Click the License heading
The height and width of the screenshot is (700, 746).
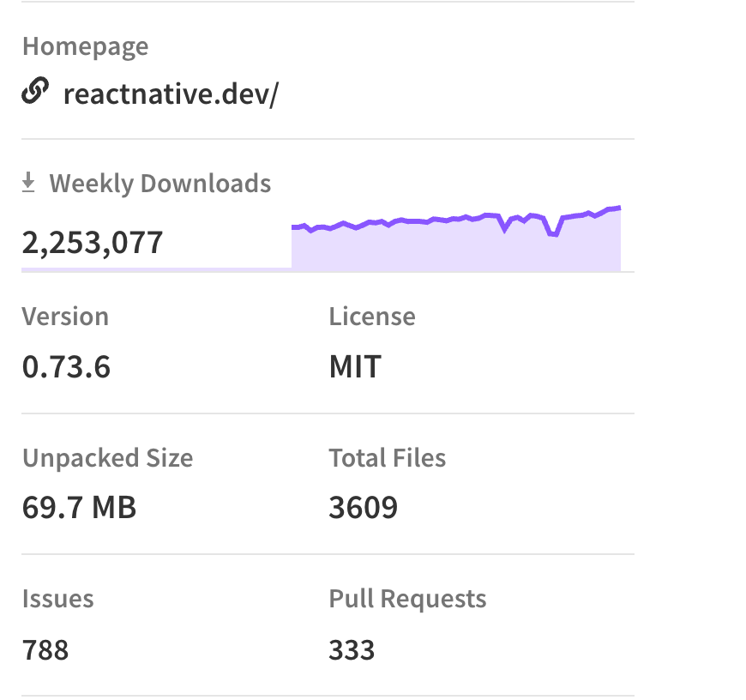(x=372, y=317)
